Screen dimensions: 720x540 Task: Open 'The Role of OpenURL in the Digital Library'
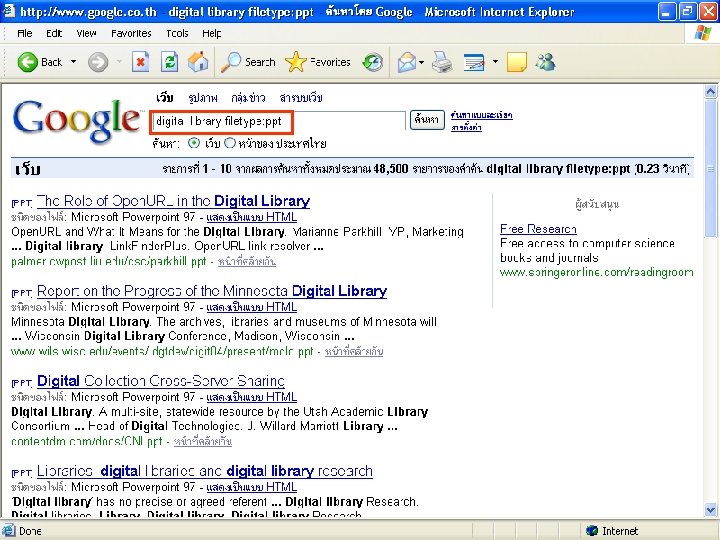[x=173, y=201]
